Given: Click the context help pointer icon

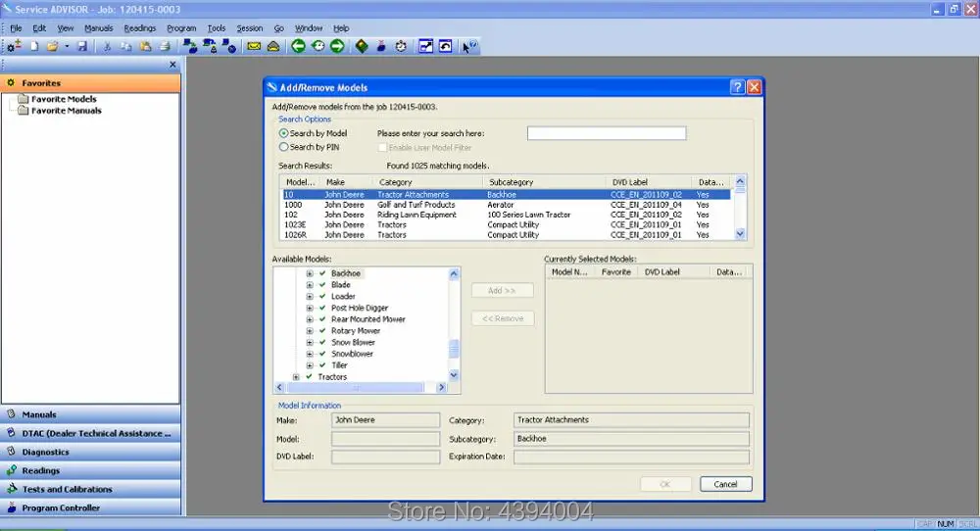Looking at the screenshot, I should [x=469, y=46].
